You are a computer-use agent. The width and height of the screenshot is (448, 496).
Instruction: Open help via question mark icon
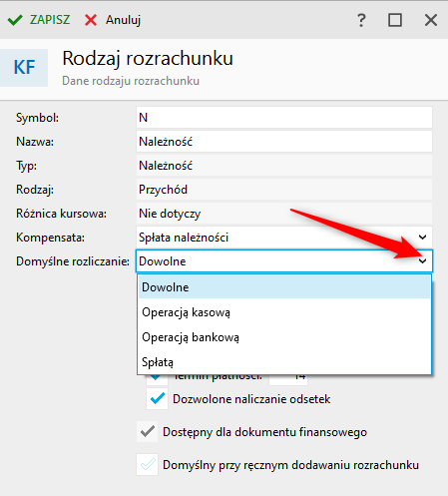[x=361, y=20]
